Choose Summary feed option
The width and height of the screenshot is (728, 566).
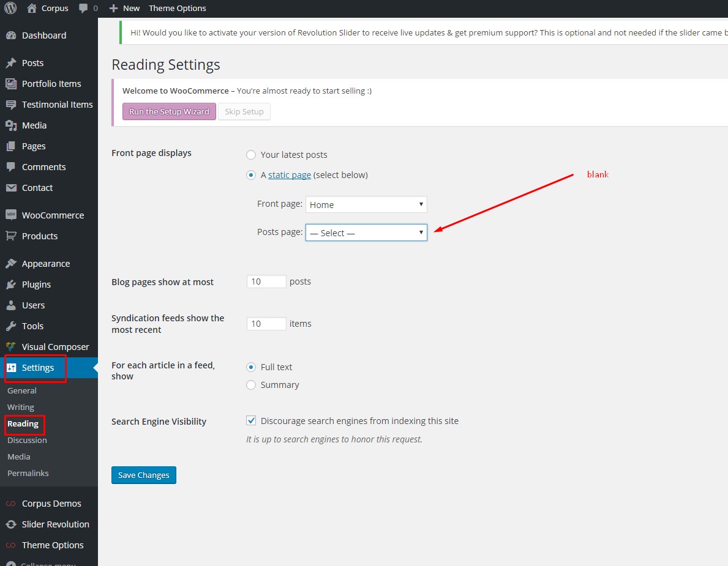point(250,385)
